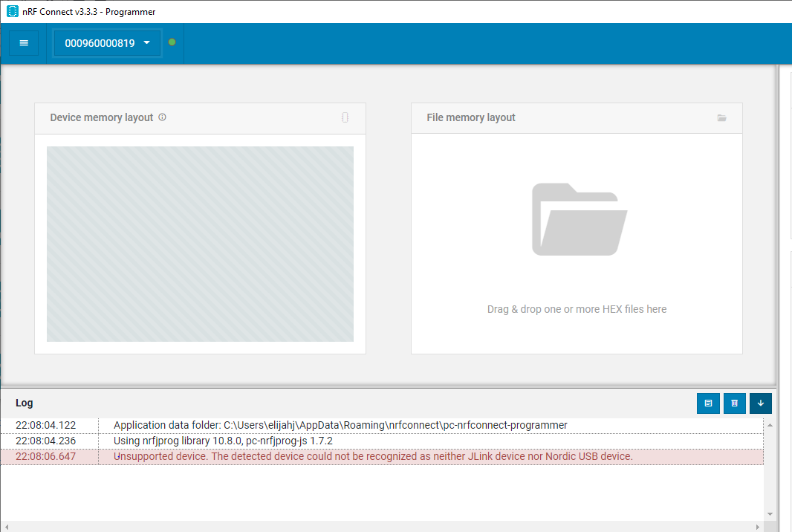Click the 'Device memory layout' title

[102, 117]
